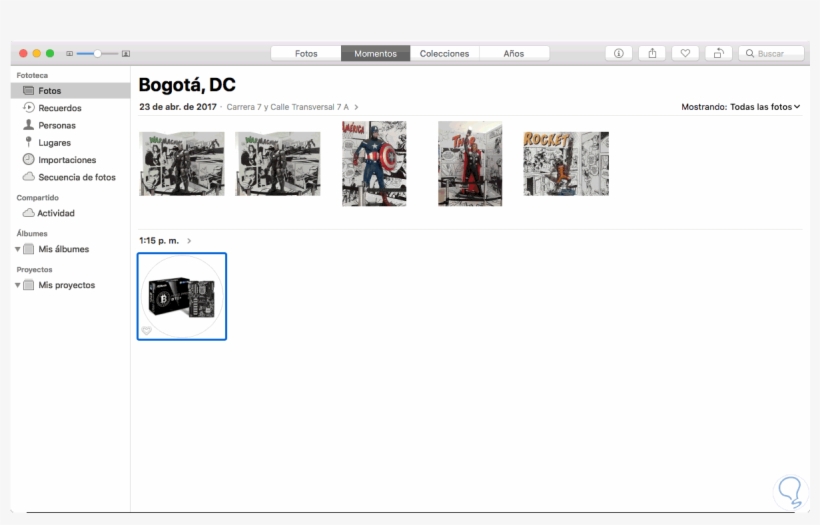Close the Photos window with red button

[x=23, y=53]
